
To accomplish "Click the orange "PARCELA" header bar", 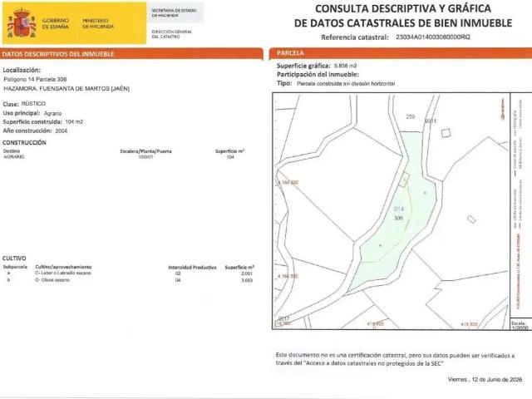I will [x=401, y=53].
